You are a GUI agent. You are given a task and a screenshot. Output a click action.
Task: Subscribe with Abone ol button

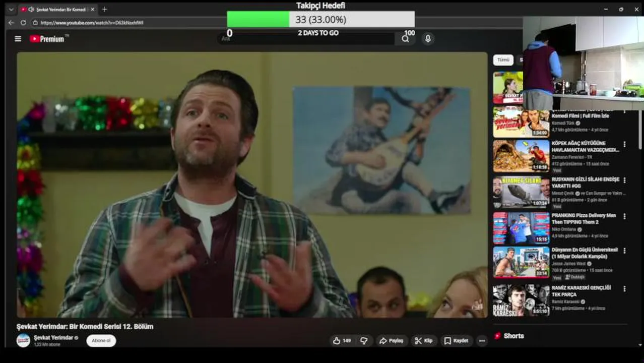[101, 341]
